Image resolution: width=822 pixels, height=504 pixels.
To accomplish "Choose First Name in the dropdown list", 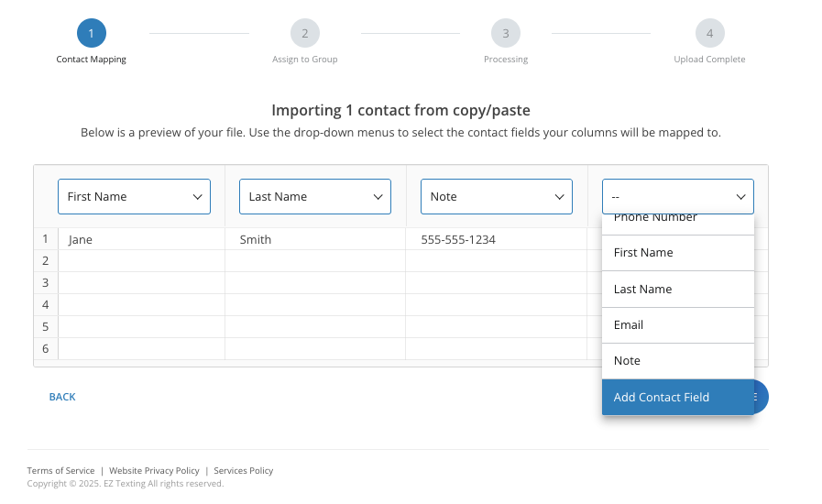I will [678, 253].
